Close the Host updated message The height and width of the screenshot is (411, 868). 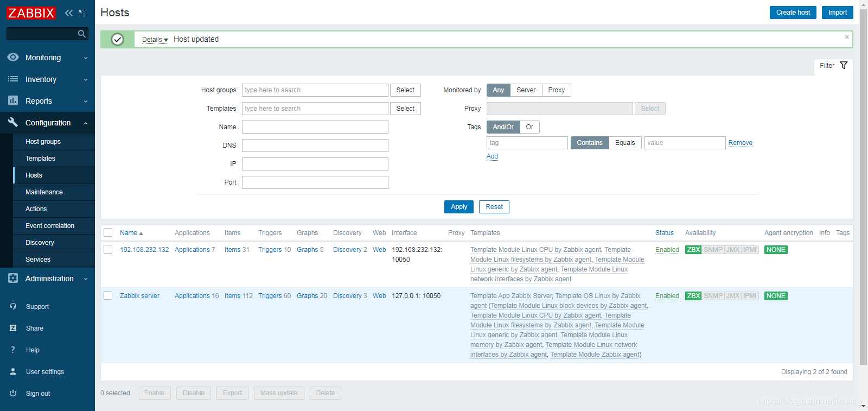click(x=846, y=37)
